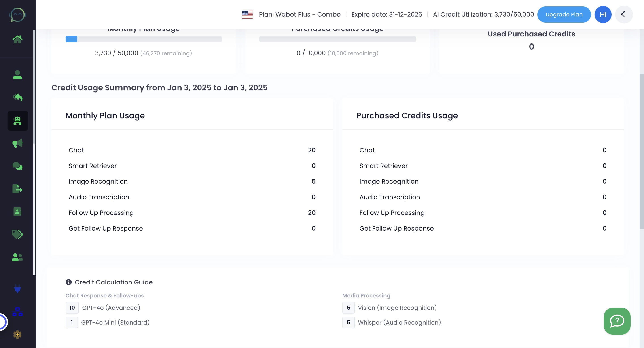Screen dimensions: 644x348
Task: Click the user profile sidebar icon
Action: pos(17,74)
